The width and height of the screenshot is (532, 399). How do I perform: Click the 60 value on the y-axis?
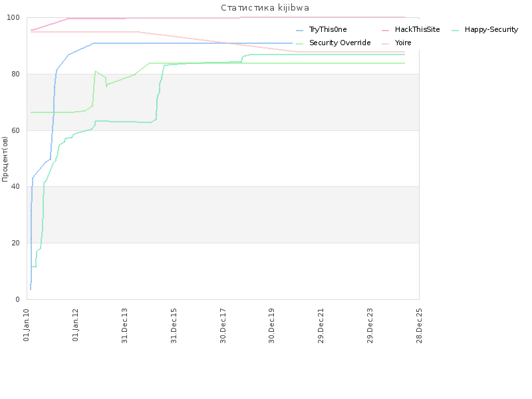15,130
